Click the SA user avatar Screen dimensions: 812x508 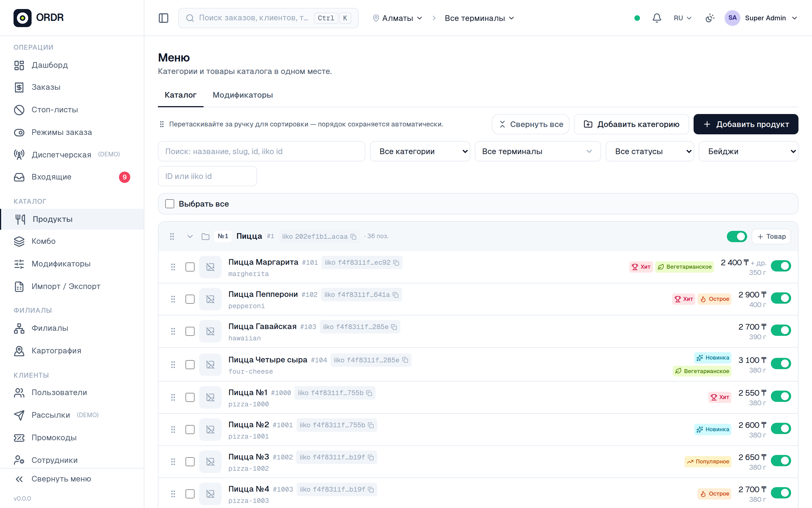[x=732, y=18]
